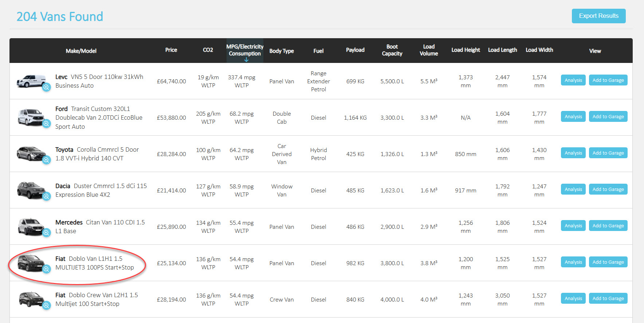Sort table by Fuel column
The width and height of the screenshot is (644, 323).
pyautogui.click(x=318, y=51)
